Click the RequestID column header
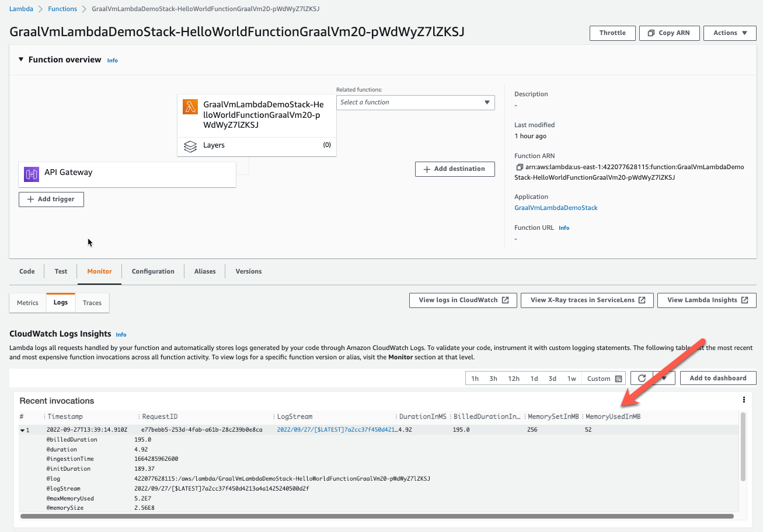Viewport: 763px width, 532px height. click(160, 416)
